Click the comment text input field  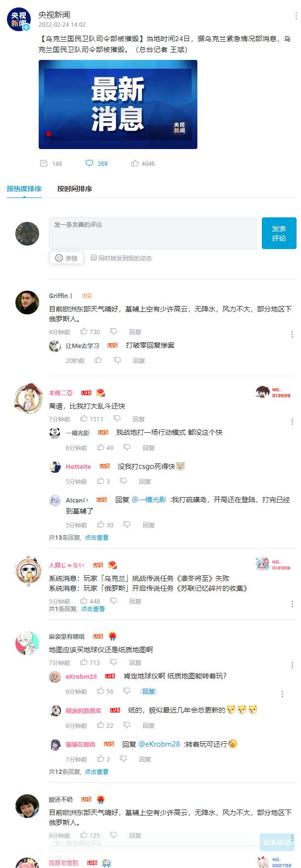click(x=153, y=233)
